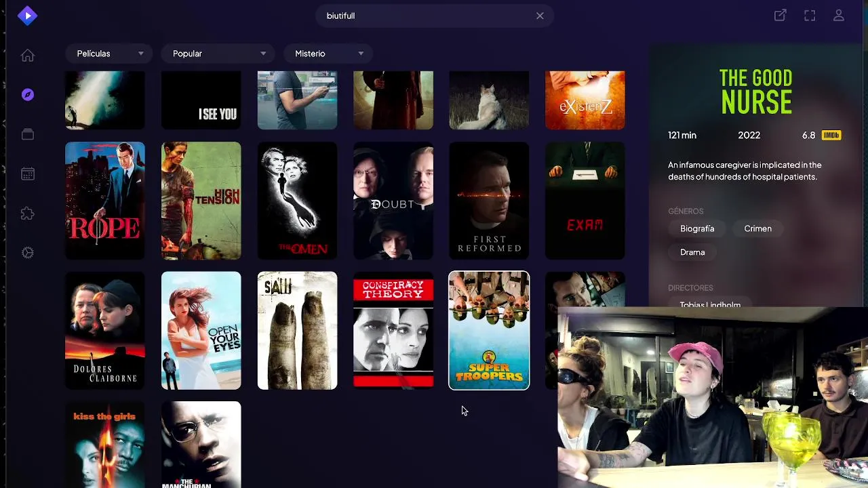Open the user profile icon

coord(839,15)
